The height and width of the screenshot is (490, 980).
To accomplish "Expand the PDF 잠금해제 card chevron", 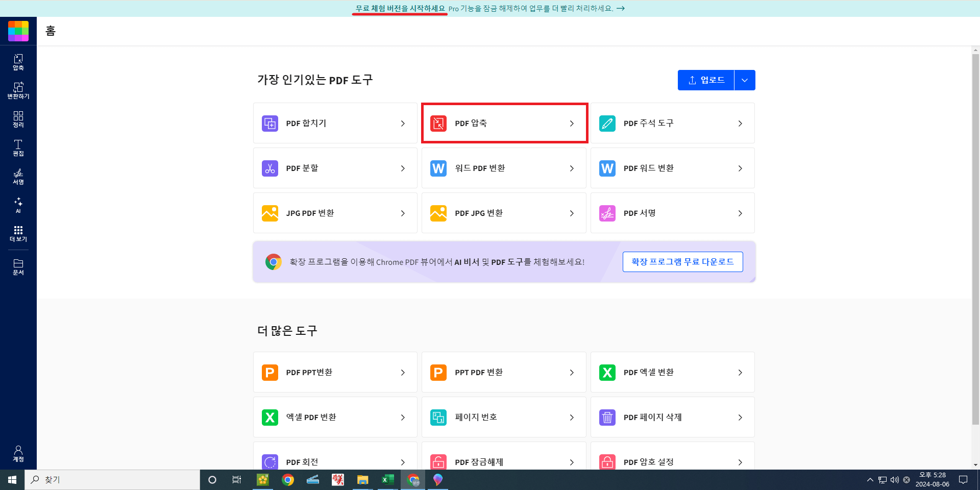I will [x=571, y=462].
